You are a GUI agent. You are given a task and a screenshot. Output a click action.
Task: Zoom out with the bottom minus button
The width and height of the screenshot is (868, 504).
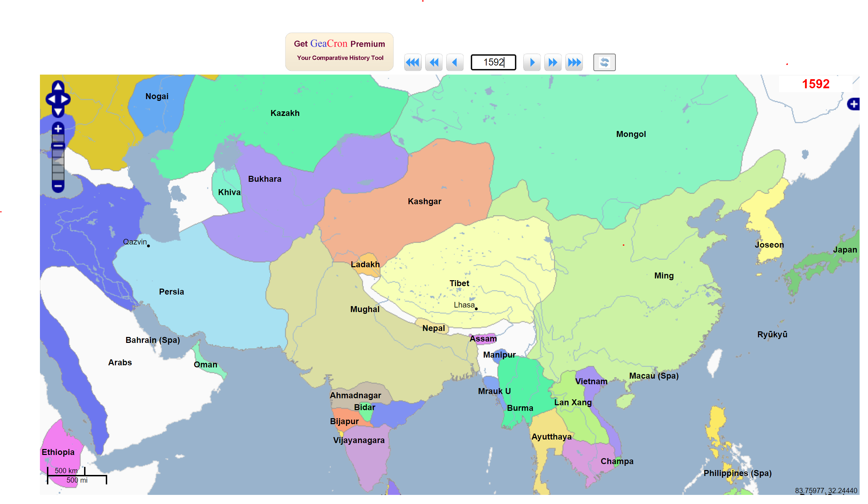coord(58,186)
